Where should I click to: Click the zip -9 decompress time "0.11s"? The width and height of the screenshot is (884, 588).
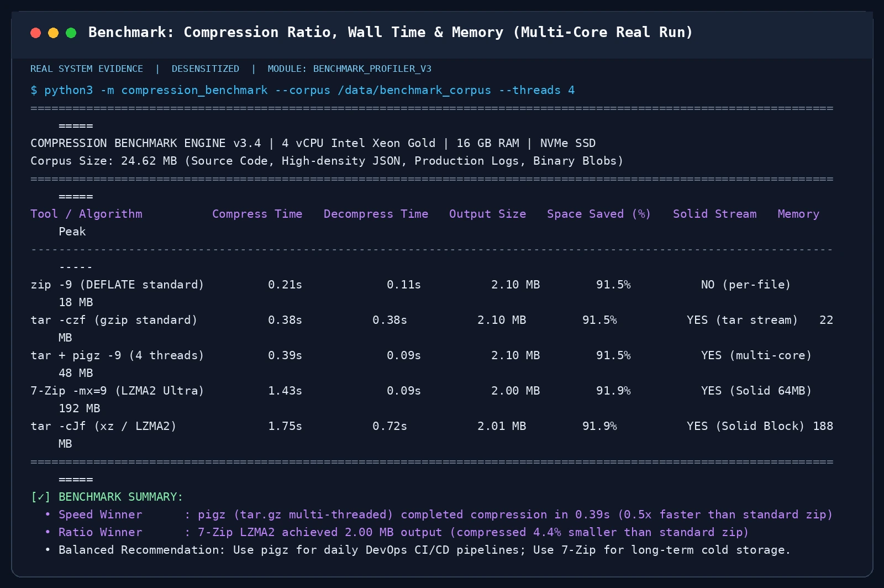(x=404, y=285)
